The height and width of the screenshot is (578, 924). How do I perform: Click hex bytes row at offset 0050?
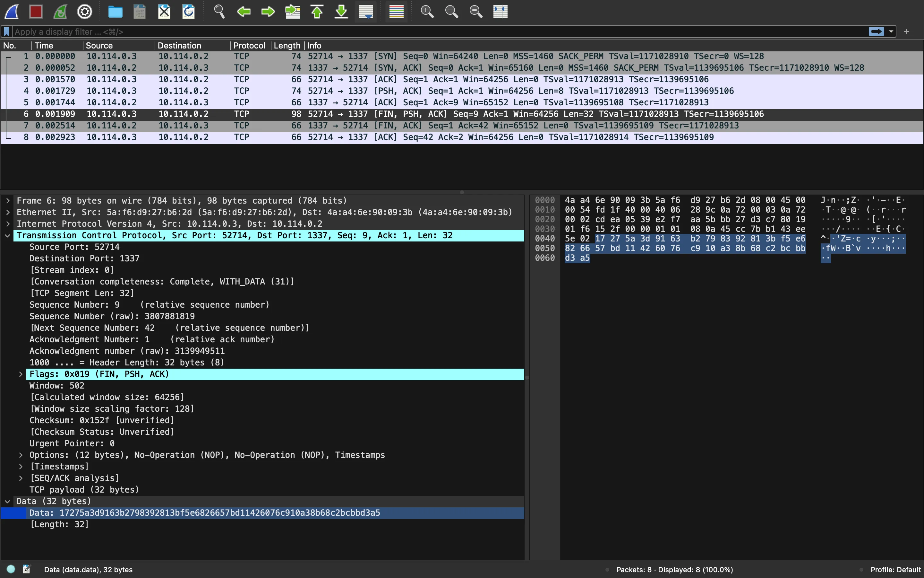tap(685, 249)
